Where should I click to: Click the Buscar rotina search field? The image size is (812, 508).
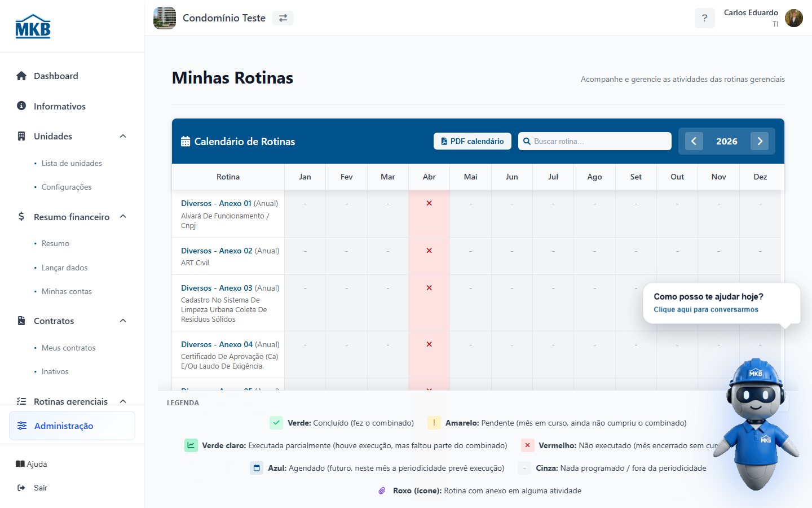595,141
